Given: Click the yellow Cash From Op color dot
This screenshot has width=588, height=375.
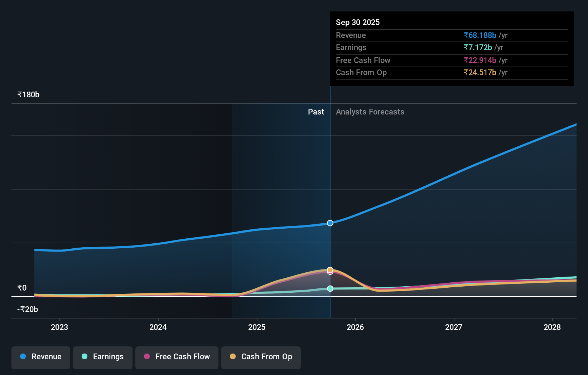Looking at the screenshot, I should (233, 357).
